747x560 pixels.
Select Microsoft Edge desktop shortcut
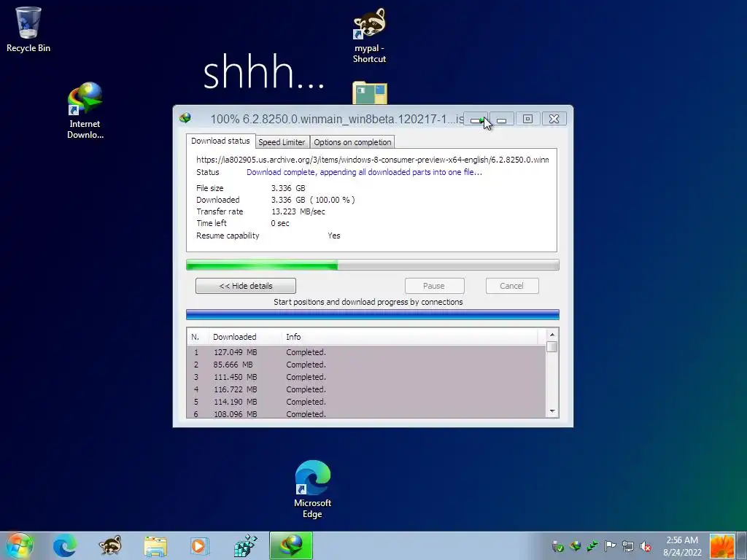[x=312, y=489]
